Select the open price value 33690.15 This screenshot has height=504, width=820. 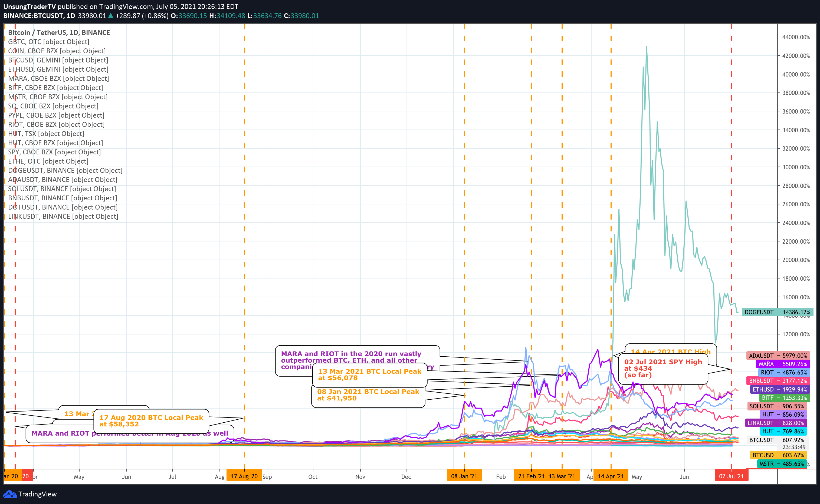[x=192, y=16]
